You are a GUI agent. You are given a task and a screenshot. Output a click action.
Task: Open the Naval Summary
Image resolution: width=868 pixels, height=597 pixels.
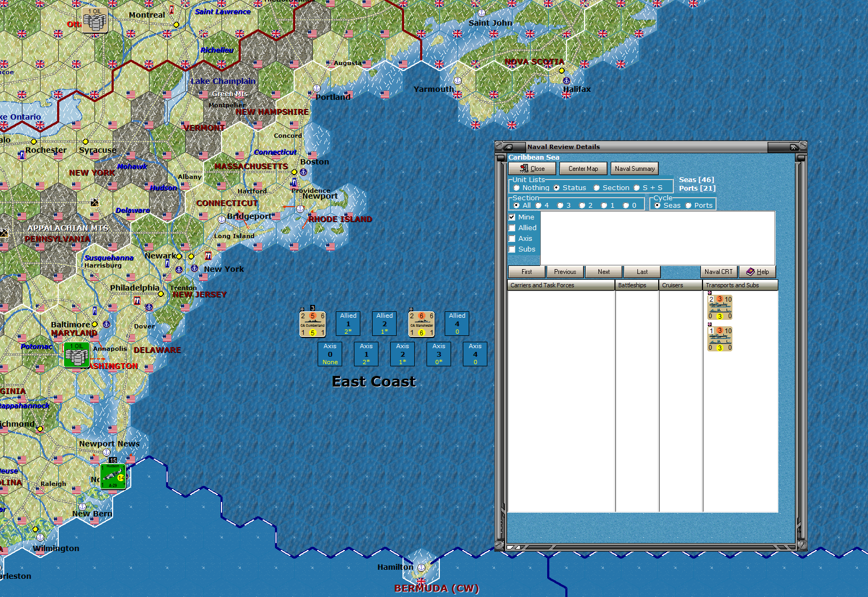click(635, 169)
